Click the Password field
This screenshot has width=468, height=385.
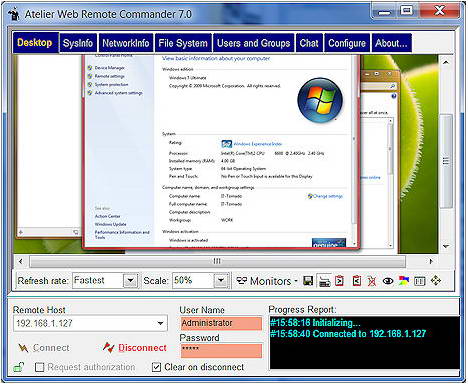coord(221,351)
